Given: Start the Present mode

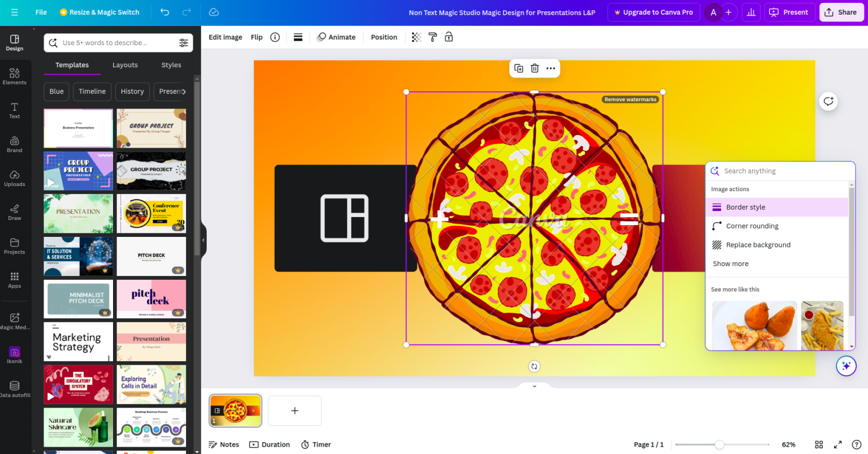Looking at the screenshot, I should 789,12.
